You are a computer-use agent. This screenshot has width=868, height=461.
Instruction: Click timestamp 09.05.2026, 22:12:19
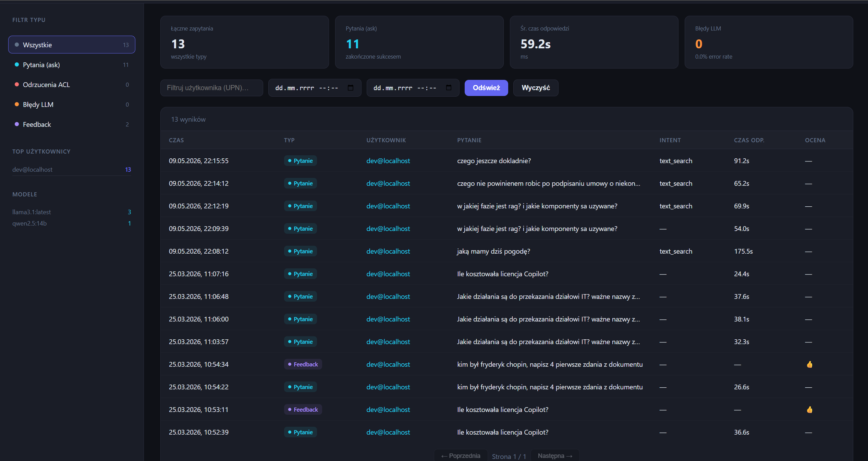[198, 206]
